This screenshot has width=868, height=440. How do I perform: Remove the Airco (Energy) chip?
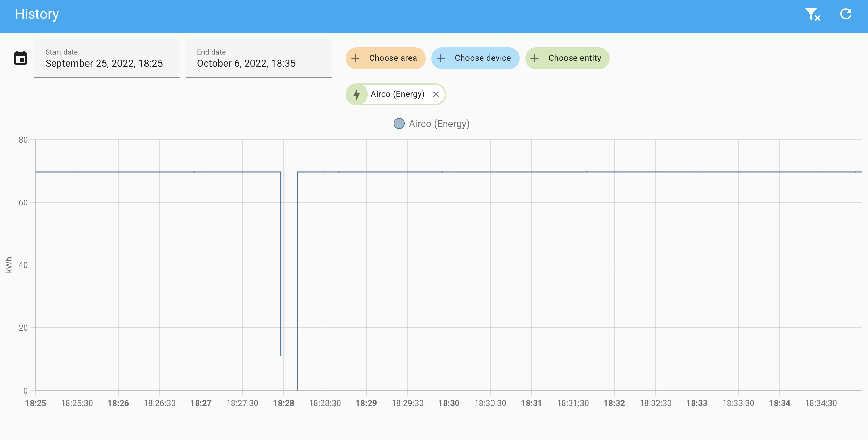[436, 94]
